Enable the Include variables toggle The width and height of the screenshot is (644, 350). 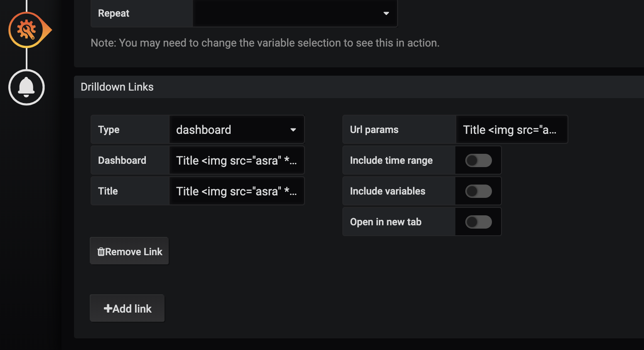[x=478, y=191]
